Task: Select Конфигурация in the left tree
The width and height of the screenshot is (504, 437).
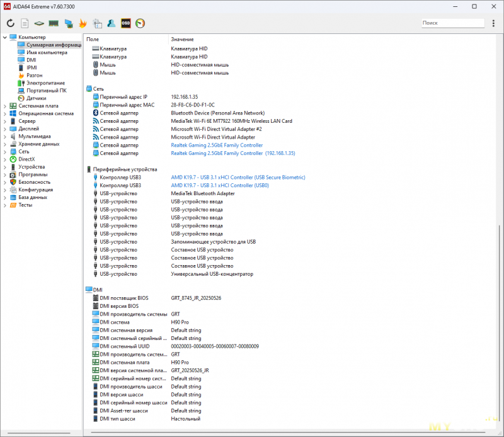Action: pyautogui.click(x=36, y=190)
